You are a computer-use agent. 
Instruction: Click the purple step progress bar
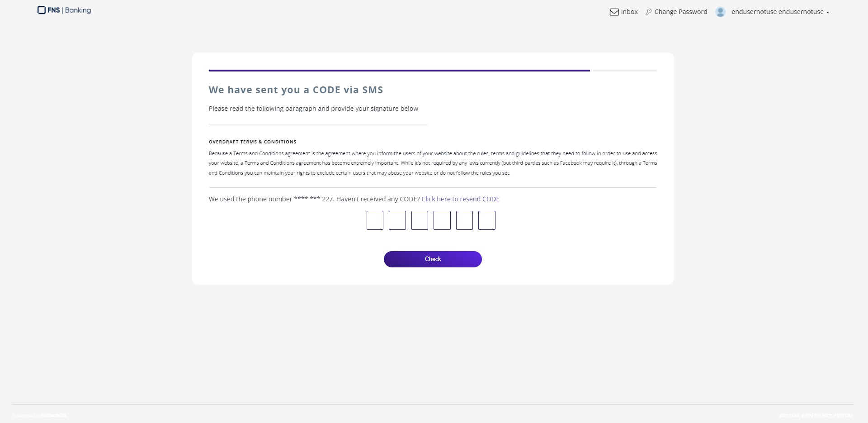399,71
